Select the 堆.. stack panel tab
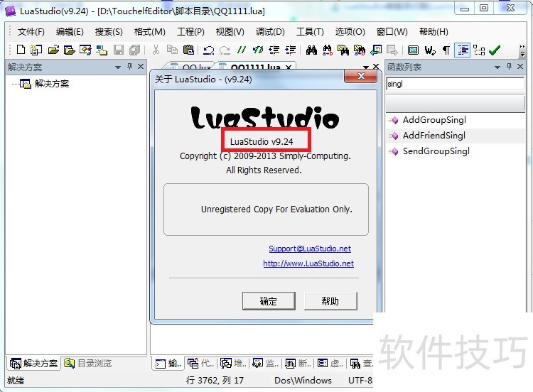533x392 pixels. click(x=233, y=364)
